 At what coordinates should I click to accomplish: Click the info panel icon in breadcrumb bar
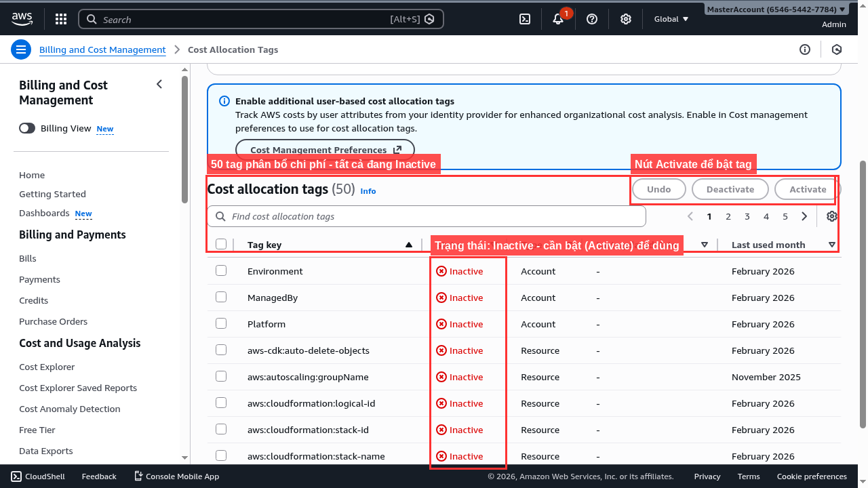[x=805, y=49]
